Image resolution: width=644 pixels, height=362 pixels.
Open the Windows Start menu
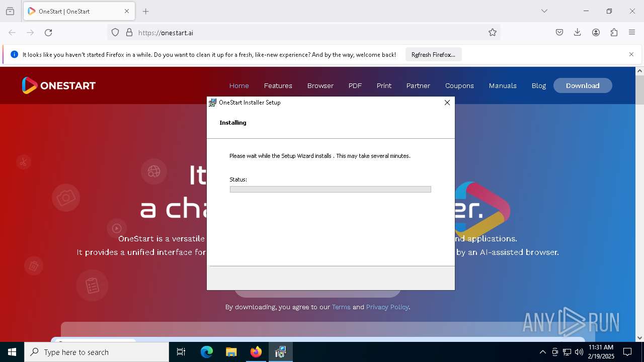pos(12,352)
